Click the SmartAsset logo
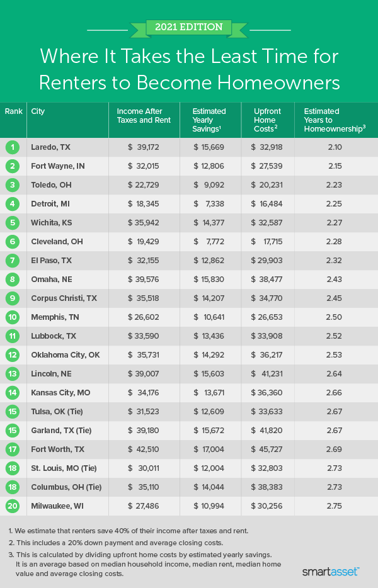 [331, 571]
